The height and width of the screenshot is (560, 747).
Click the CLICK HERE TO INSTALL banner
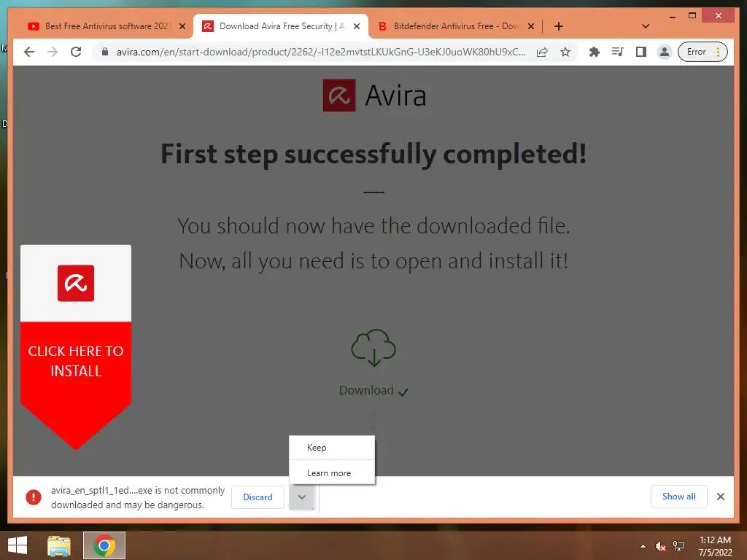coord(76,360)
